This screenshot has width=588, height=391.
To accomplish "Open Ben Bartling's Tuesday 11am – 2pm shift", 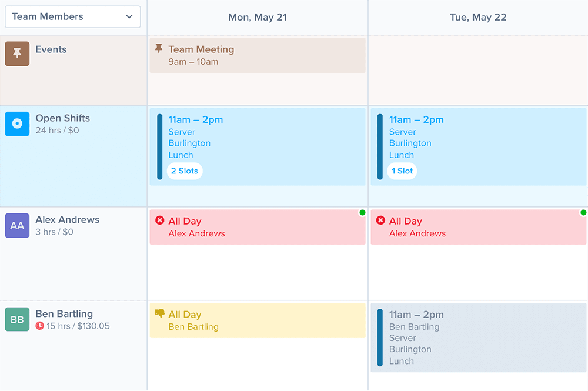I will (478, 337).
